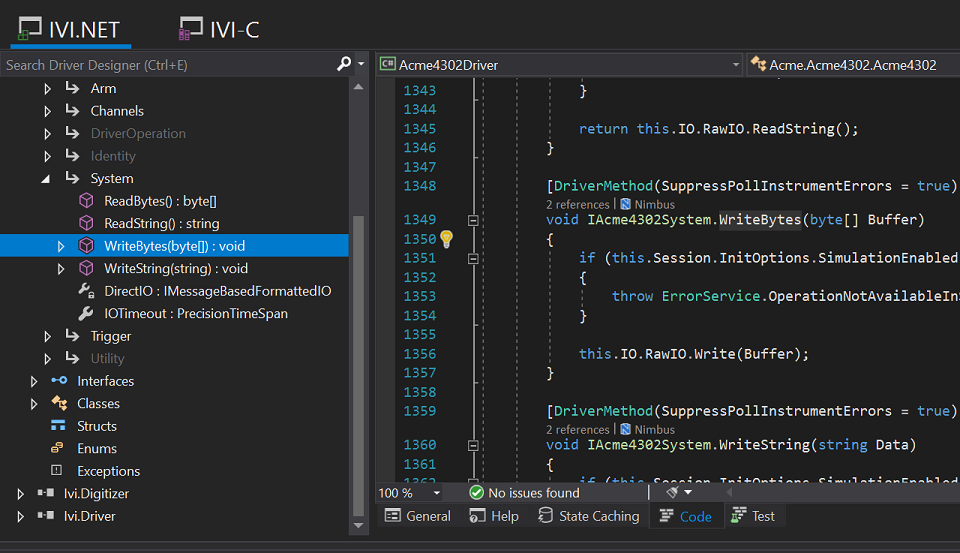Expand the Channels node

(48, 111)
